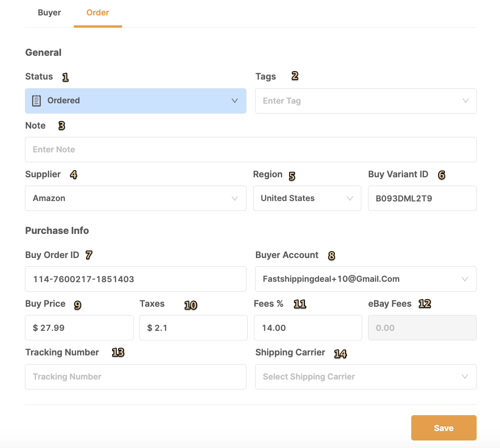Click the Tags field label
Viewport: 500px width, 448px height.
[x=266, y=77]
